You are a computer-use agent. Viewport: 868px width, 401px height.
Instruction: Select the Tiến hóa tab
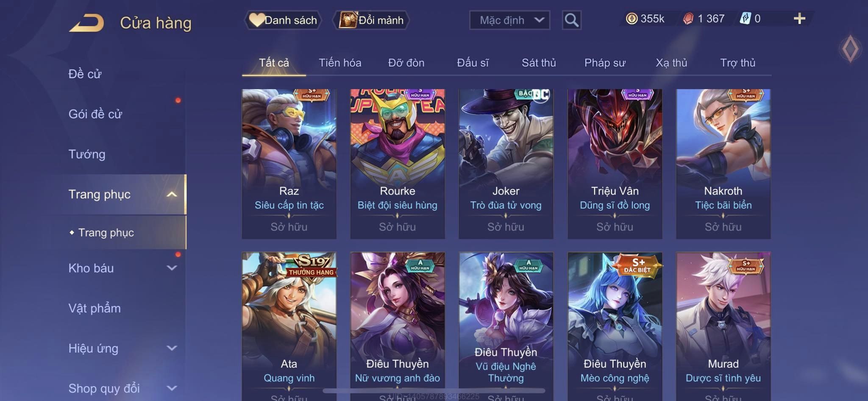point(340,63)
